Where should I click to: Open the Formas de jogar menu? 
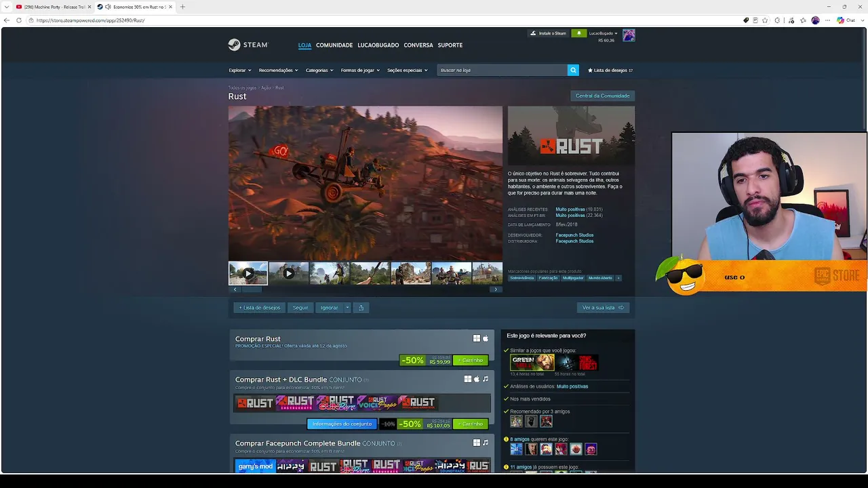point(360,70)
